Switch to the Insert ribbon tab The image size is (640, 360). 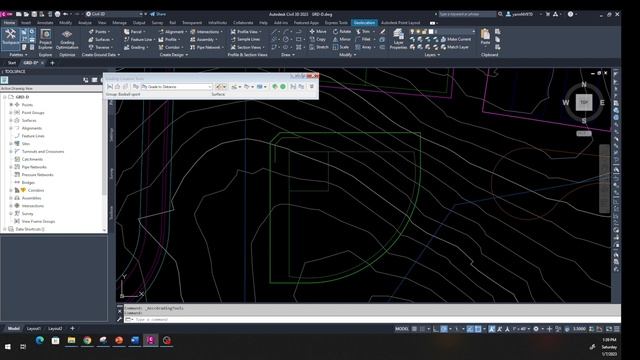click(26, 22)
